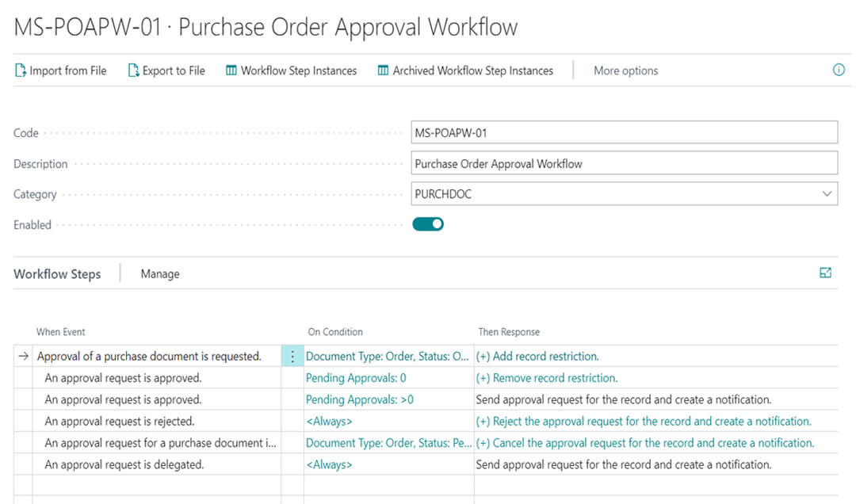Image resolution: width=856 pixels, height=504 pixels.
Task: Open the three-dot row options menu
Action: click(x=292, y=357)
